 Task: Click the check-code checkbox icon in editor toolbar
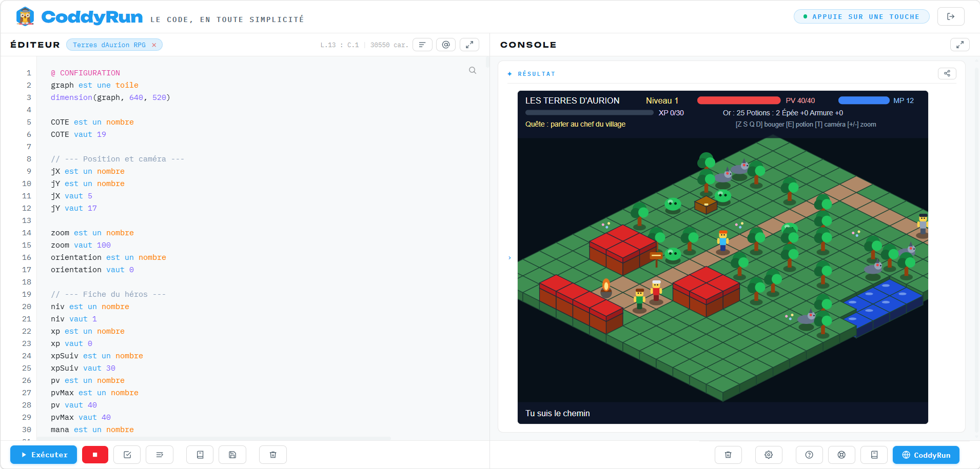pos(127,455)
